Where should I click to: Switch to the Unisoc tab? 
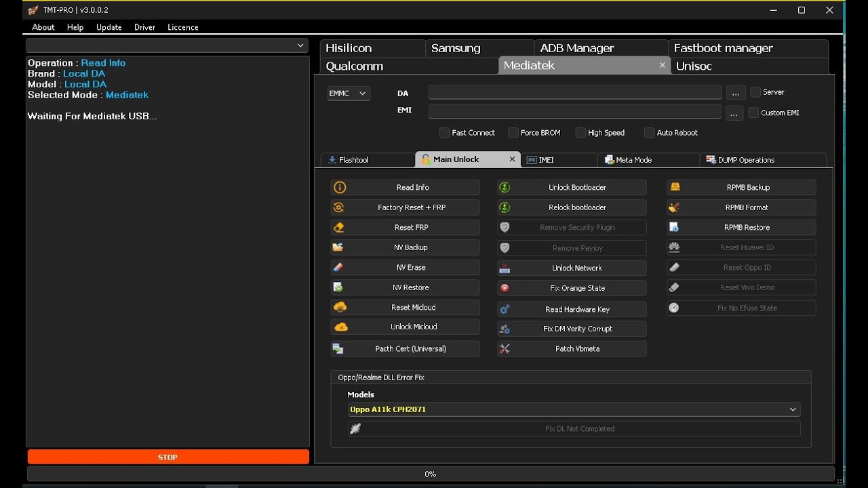[x=749, y=66]
